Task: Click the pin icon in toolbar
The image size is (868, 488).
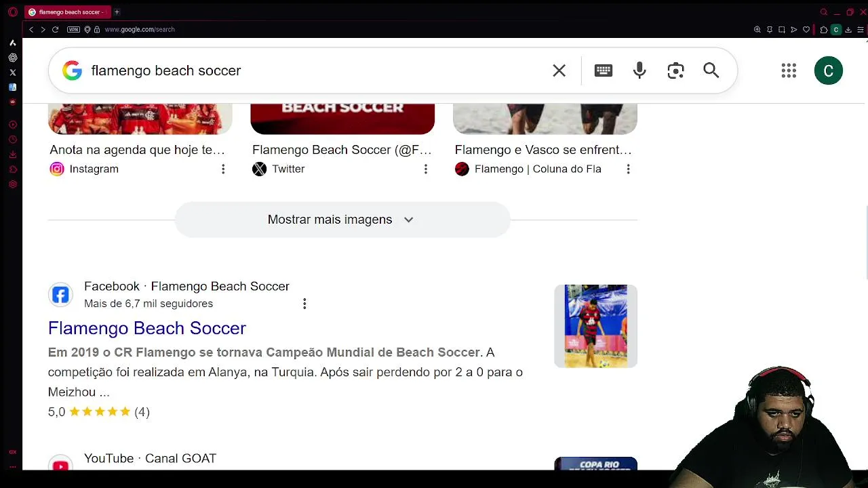Action: (x=770, y=30)
